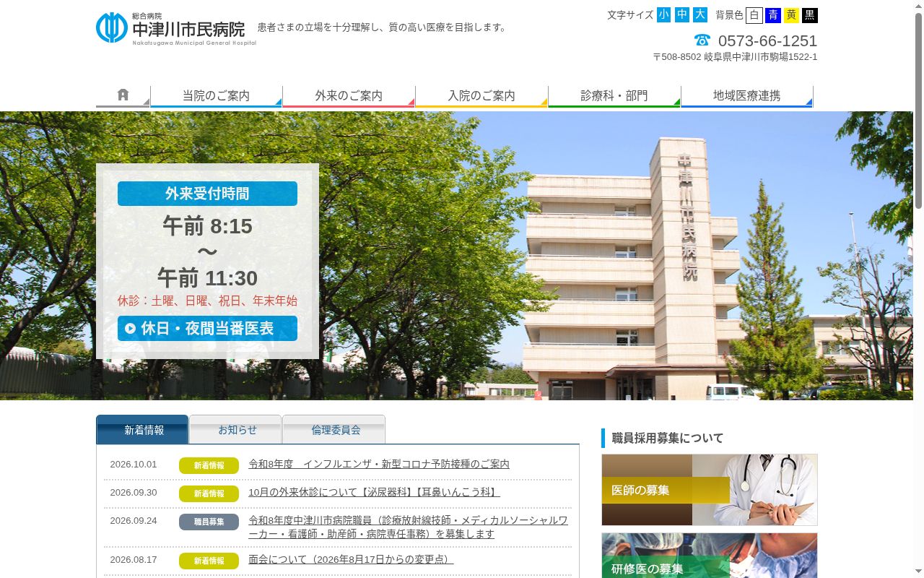Screen dimensions: 924x578
Task: Open the influenza and corona vaccination notice
Action: pos(379,464)
